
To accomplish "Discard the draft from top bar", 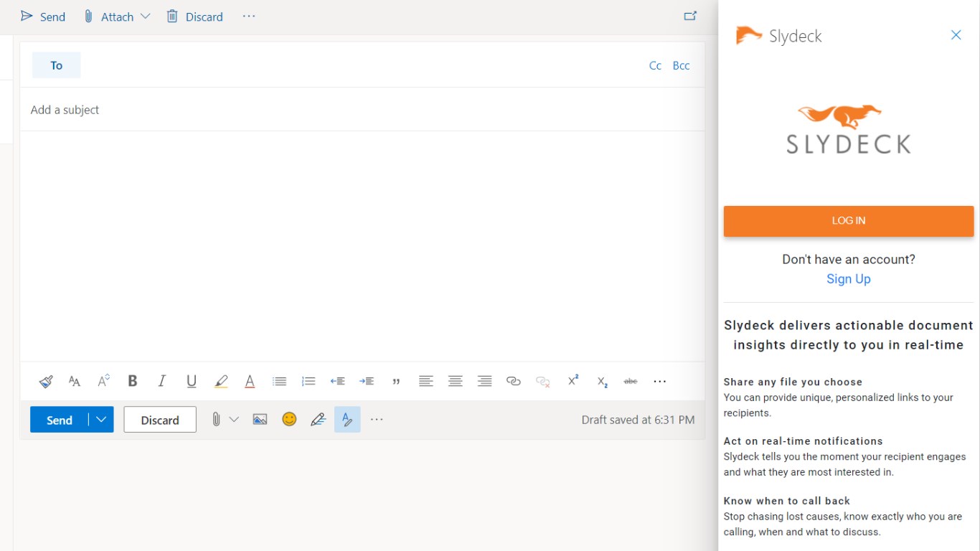I will (195, 17).
